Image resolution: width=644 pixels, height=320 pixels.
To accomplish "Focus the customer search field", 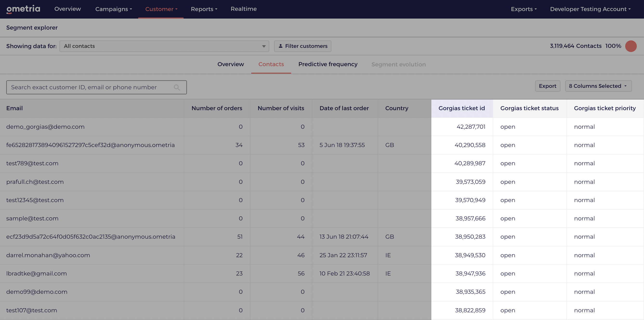I will [x=97, y=87].
